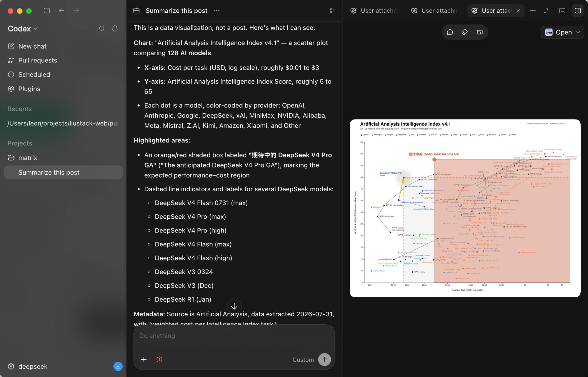Click the add comment icon above image
Image resolution: width=588 pixels, height=377 pixels.
(x=450, y=32)
